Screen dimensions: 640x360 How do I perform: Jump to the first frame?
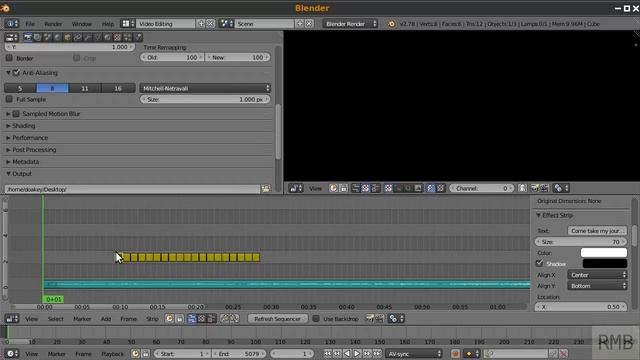click(x=327, y=353)
